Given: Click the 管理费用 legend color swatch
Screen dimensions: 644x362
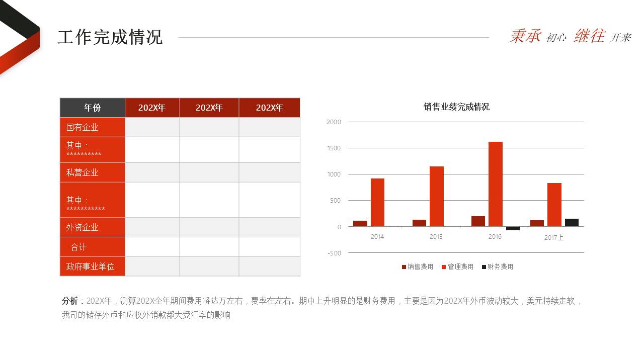Looking at the screenshot, I should [x=444, y=267].
